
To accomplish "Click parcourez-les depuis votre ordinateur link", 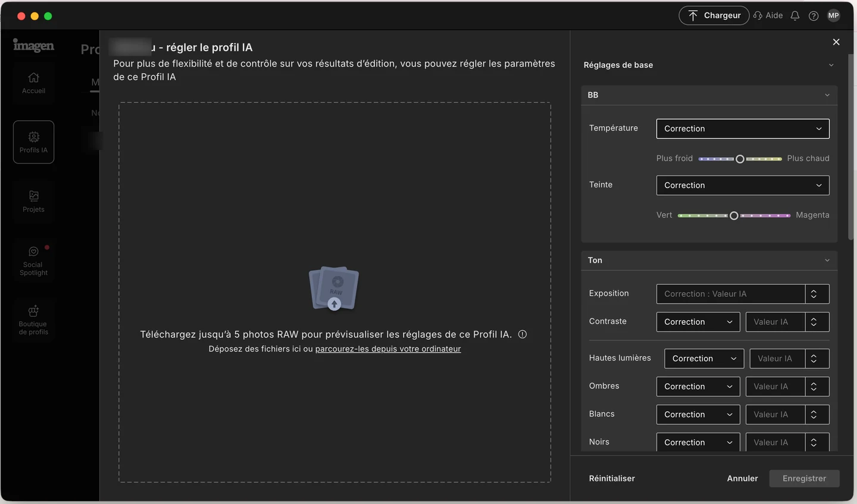I will [x=388, y=349].
